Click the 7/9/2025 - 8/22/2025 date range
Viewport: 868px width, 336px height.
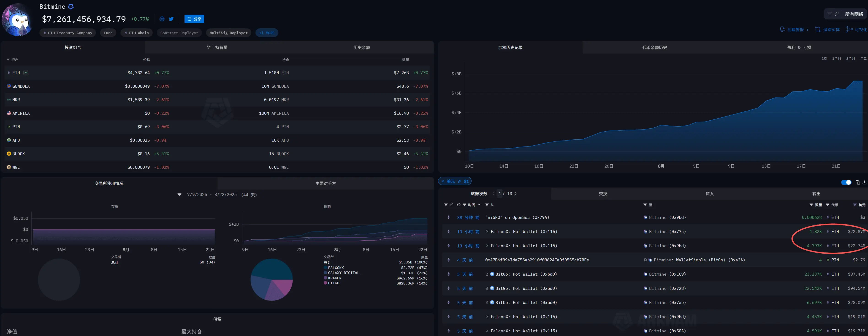pos(212,195)
